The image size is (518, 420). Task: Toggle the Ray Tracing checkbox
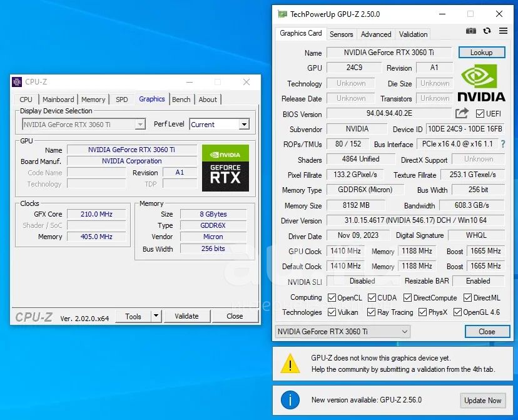click(372, 312)
